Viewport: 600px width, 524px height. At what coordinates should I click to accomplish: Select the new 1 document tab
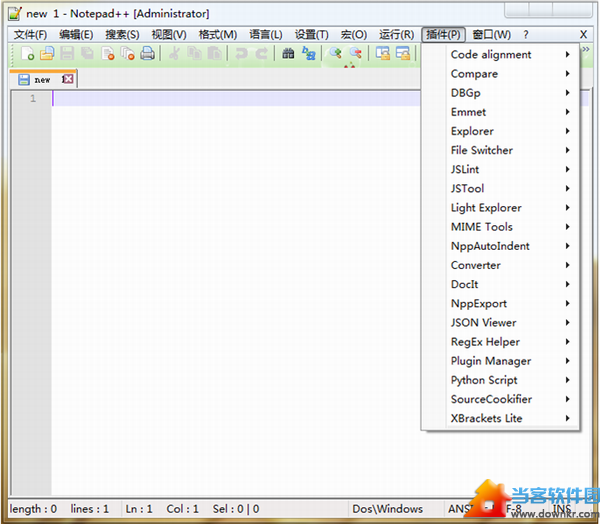click(43, 79)
